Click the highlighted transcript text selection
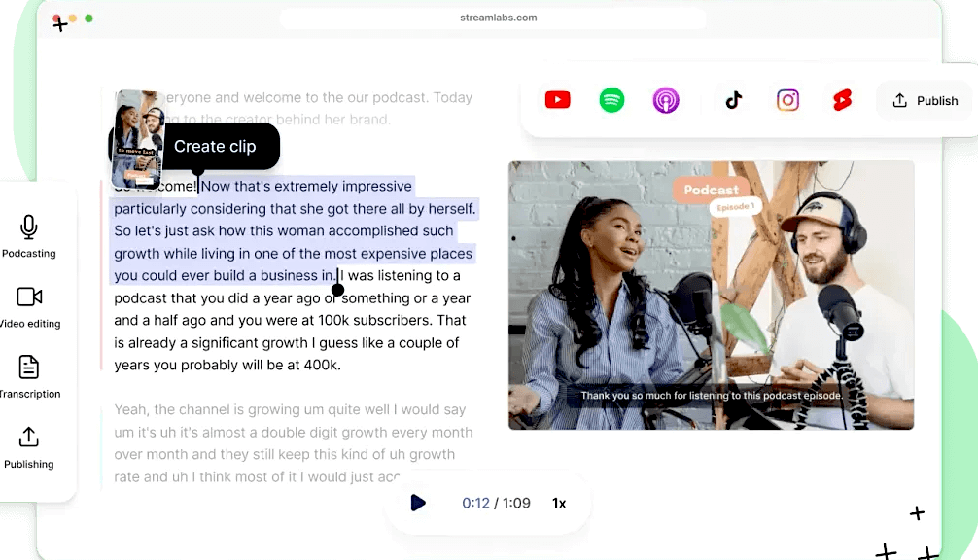The image size is (978, 560). pos(292,230)
